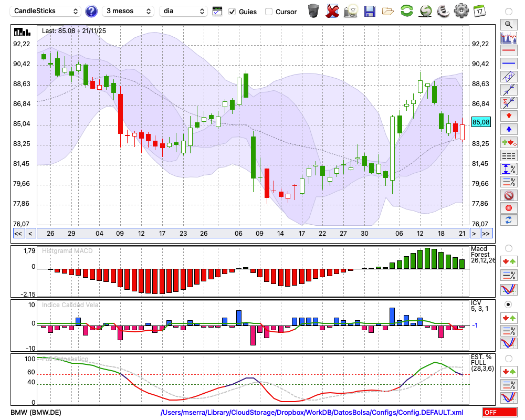Click the red down arrow marker tool
The image size is (525, 420).
click(x=508, y=115)
